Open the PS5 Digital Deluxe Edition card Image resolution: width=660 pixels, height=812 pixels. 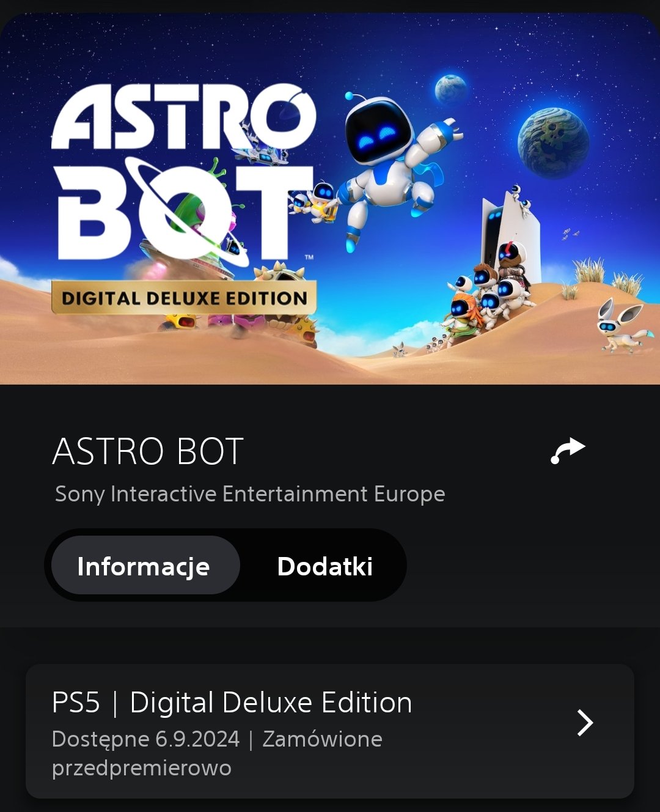(x=330, y=731)
